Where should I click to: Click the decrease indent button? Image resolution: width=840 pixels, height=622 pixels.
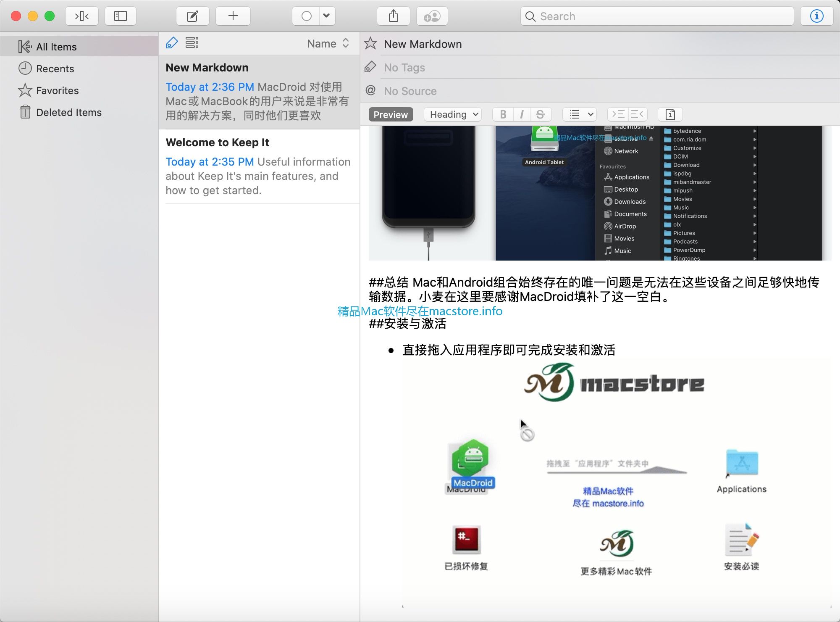pyautogui.click(x=637, y=114)
